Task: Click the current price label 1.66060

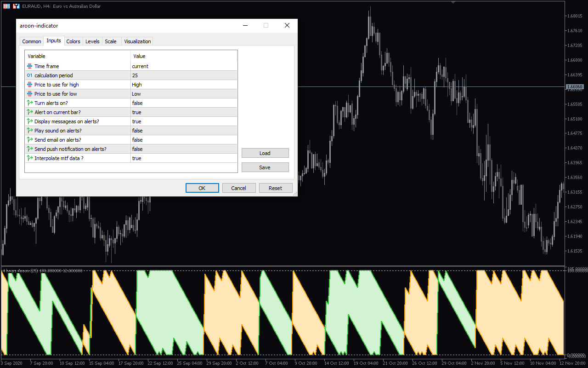Action: 575,86
